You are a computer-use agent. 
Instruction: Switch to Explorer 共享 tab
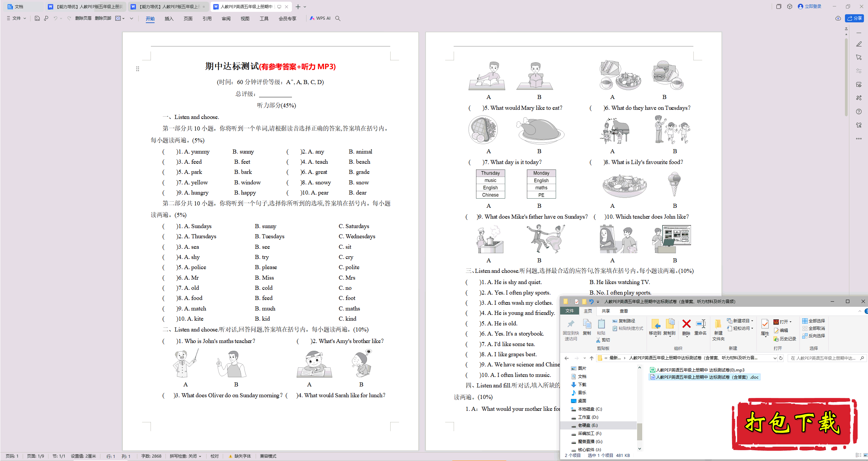[606, 311]
